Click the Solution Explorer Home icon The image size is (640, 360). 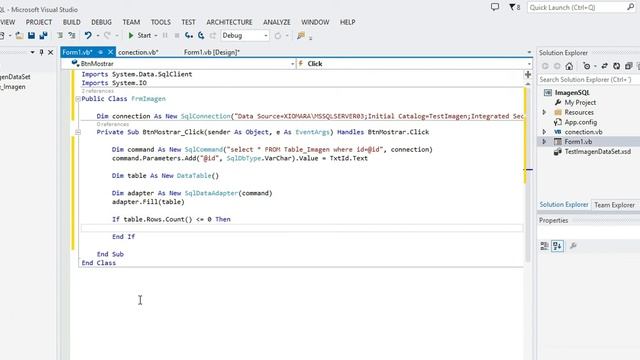pos(569,66)
